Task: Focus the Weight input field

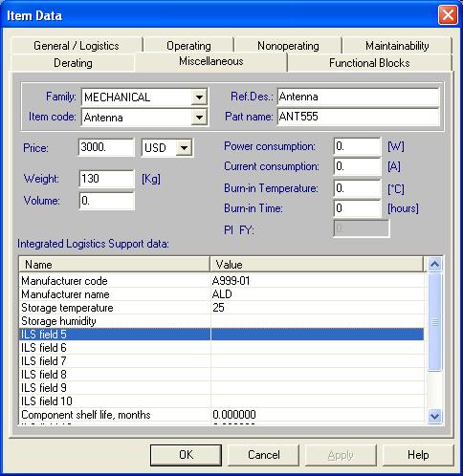Action: [x=106, y=179]
